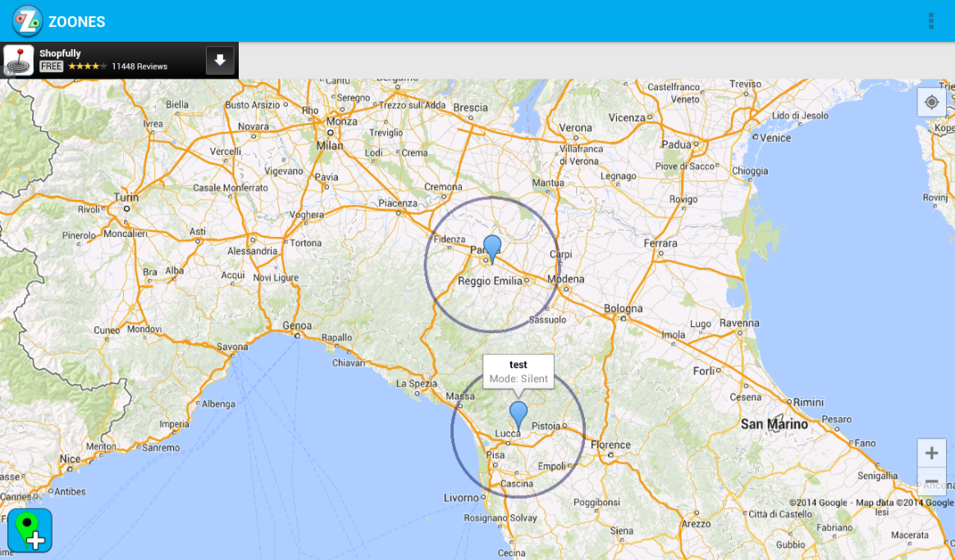Tap the 'Modena' city label
This screenshot has height=560, width=955.
click(x=566, y=279)
